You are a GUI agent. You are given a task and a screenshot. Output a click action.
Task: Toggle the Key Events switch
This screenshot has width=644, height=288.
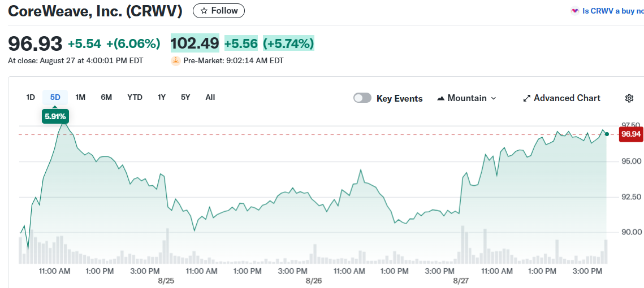click(x=362, y=98)
